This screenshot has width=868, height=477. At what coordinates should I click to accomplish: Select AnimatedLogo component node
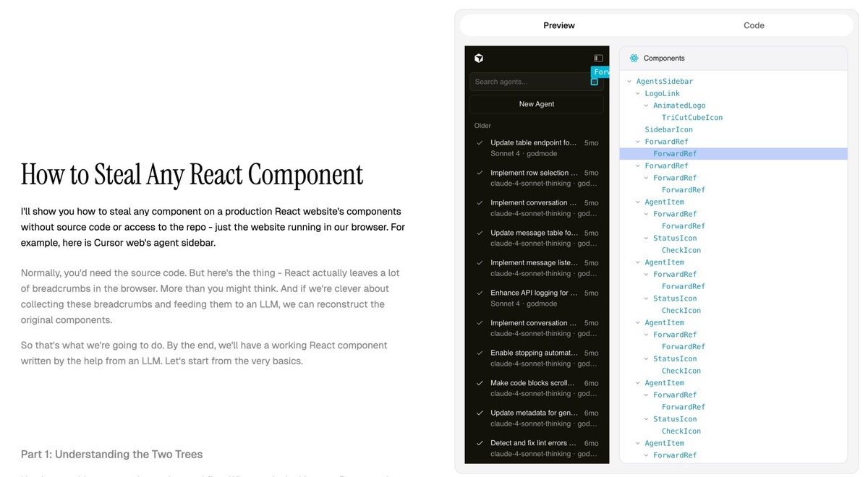679,106
